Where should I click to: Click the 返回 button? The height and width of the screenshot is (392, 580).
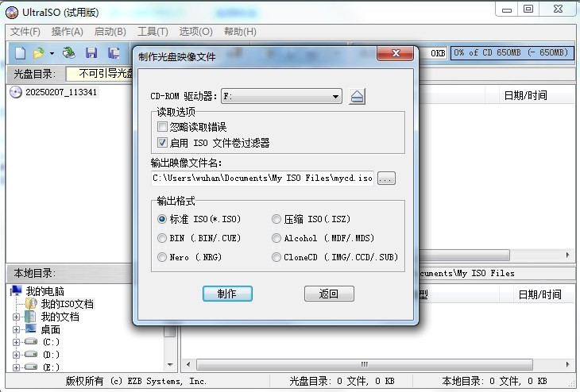(x=329, y=294)
